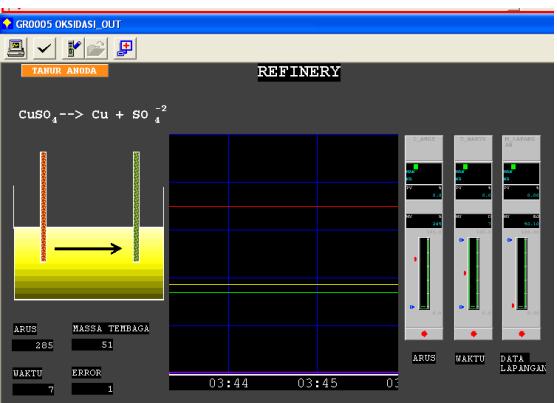
Task: Click the ARUS value field showing 285
Action: [x=33, y=345]
